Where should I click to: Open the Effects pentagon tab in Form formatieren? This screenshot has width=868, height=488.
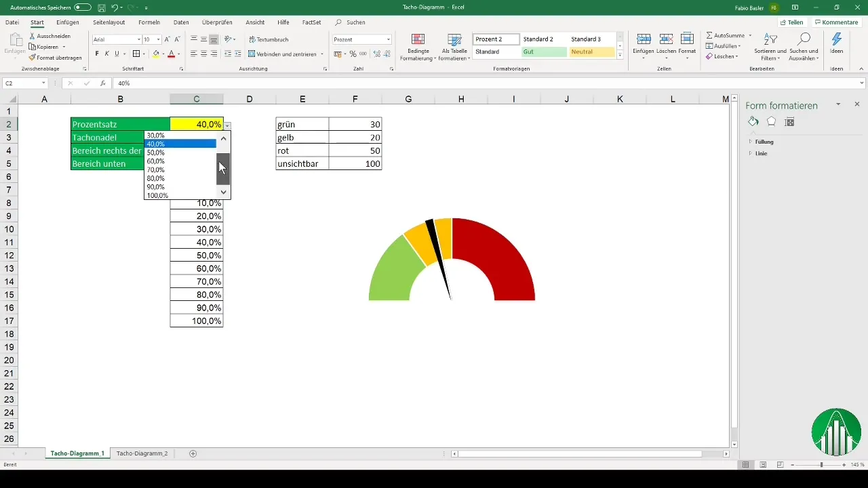point(771,121)
